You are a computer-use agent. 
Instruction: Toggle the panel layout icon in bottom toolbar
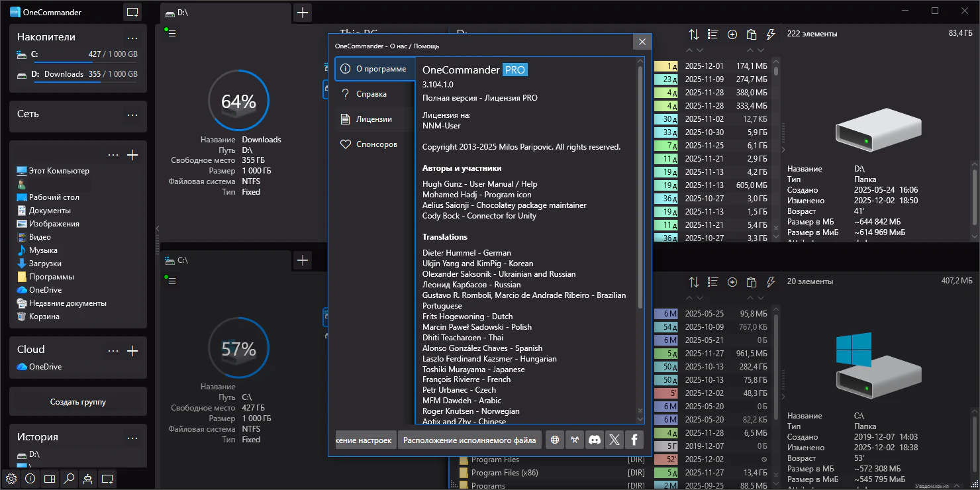pos(49,478)
